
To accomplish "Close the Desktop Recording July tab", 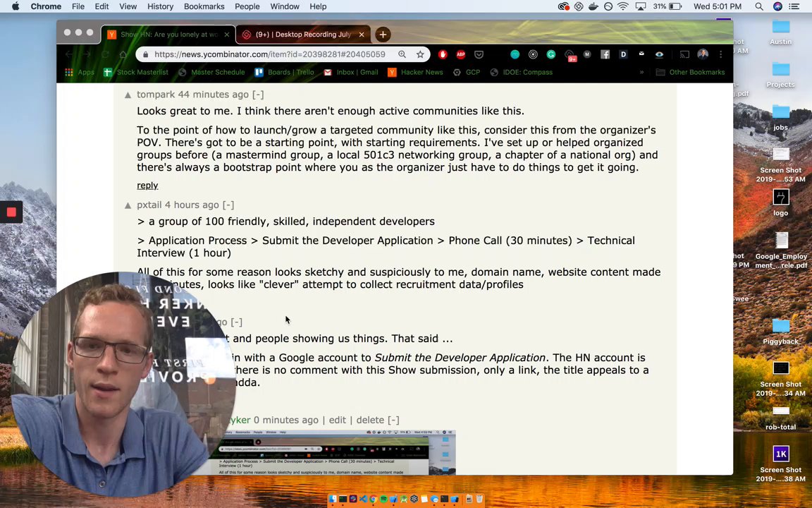I will click(362, 35).
